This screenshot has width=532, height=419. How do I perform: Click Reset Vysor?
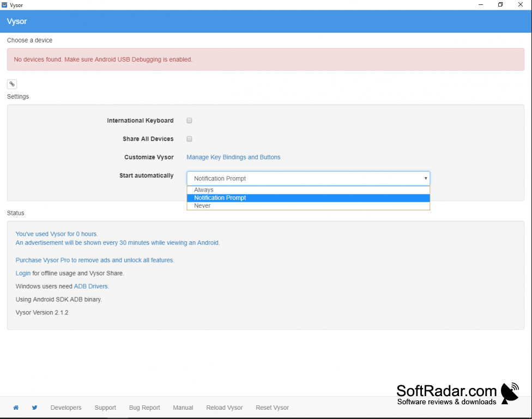coord(272,408)
